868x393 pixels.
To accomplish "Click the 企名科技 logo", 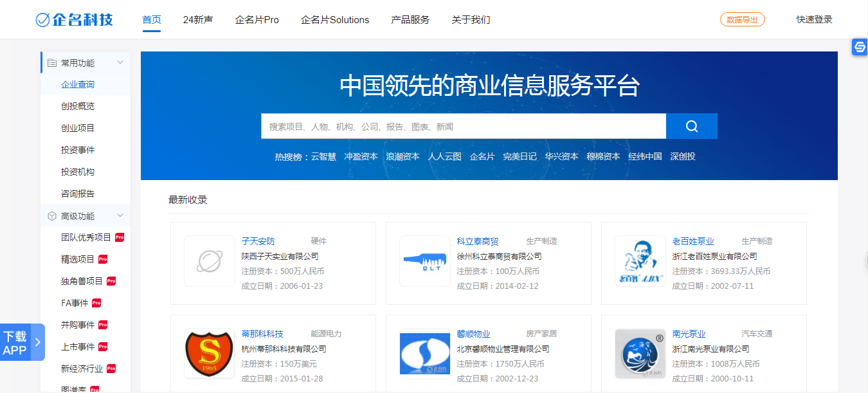I will (x=75, y=20).
